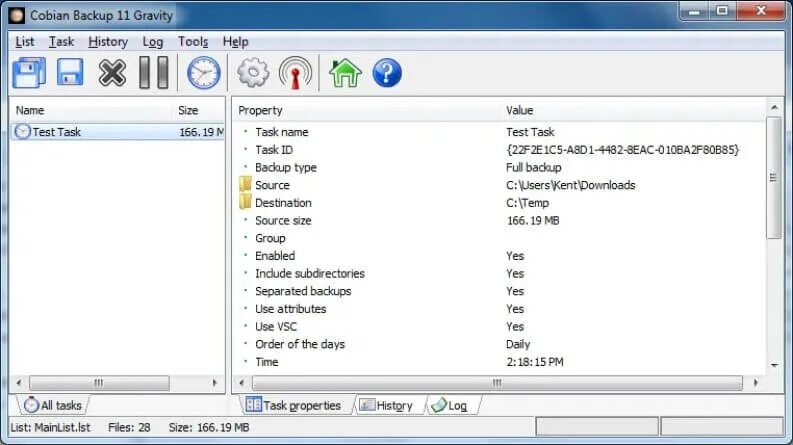Click the C:\Users\Kent\Downloads source path
This screenshot has width=793, height=445.
point(570,185)
